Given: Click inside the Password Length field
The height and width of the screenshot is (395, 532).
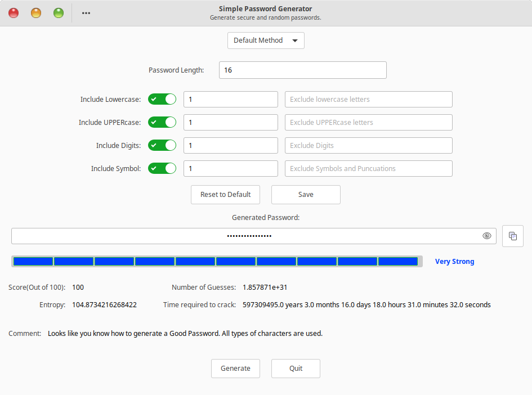Looking at the screenshot, I should click(x=302, y=70).
